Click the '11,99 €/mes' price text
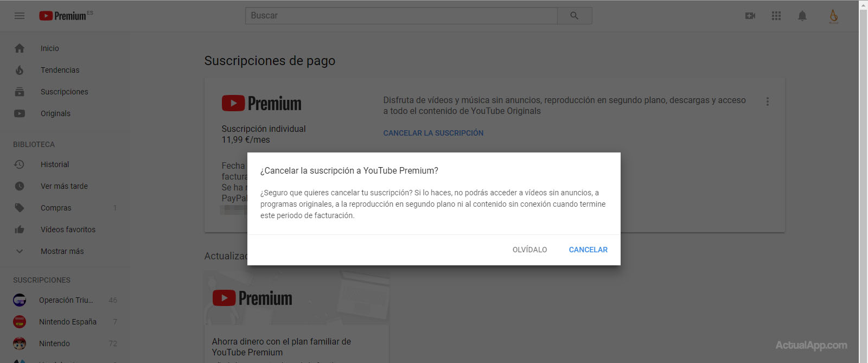 (x=246, y=139)
